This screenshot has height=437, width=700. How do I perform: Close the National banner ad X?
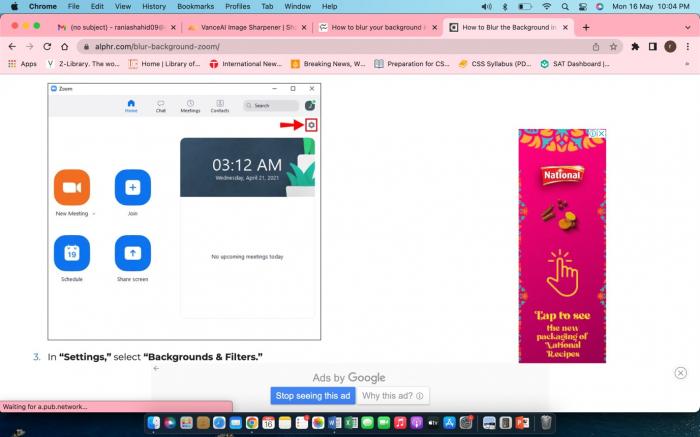click(602, 133)
